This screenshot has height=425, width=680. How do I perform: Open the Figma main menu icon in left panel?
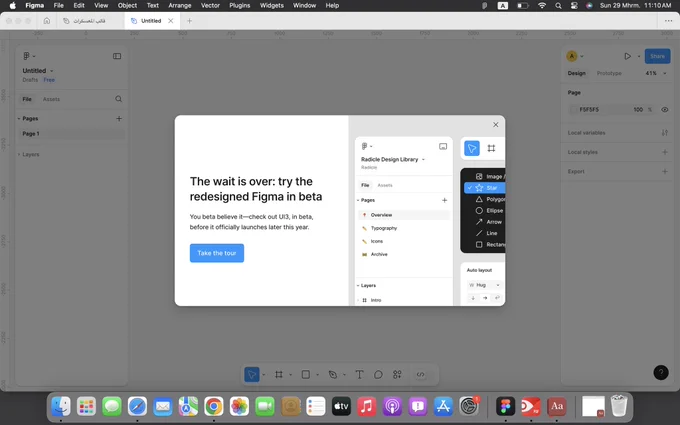pyautogui.click(x=26, y=56)
